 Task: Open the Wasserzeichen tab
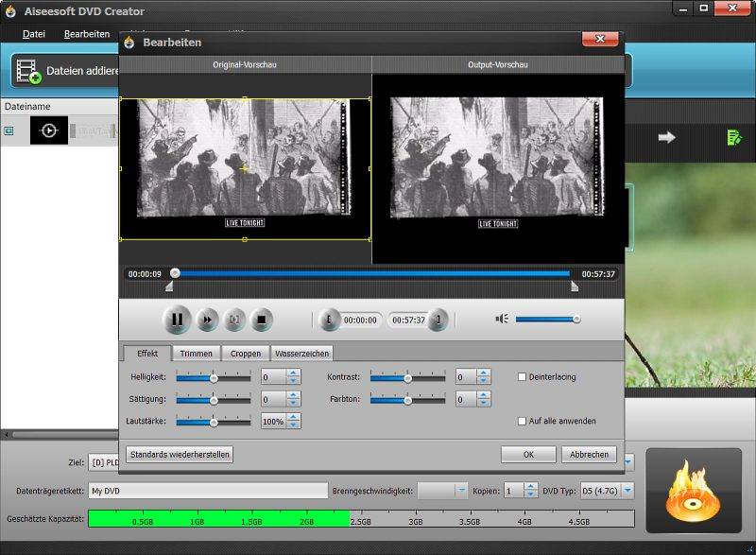pyautogui.click(x=301, y=354)
